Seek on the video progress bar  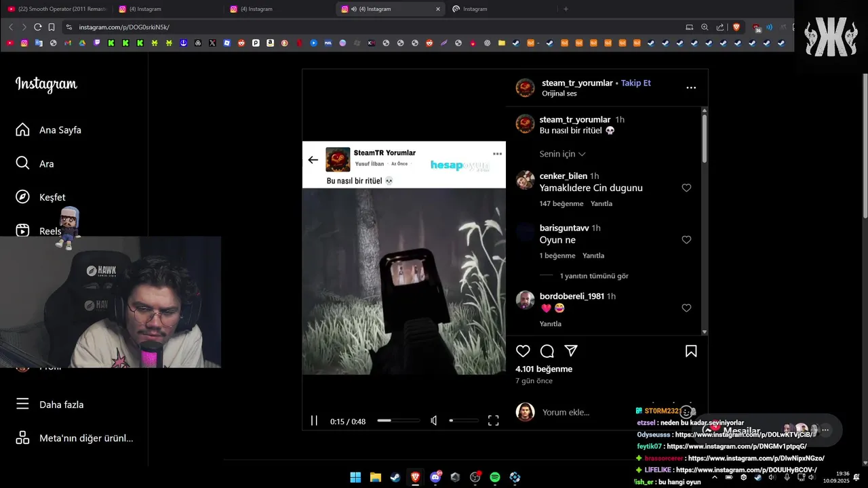point(398,421)
